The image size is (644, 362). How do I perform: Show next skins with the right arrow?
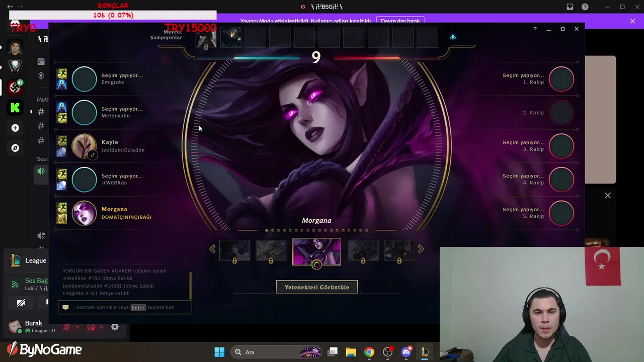(x=421, y=249)
